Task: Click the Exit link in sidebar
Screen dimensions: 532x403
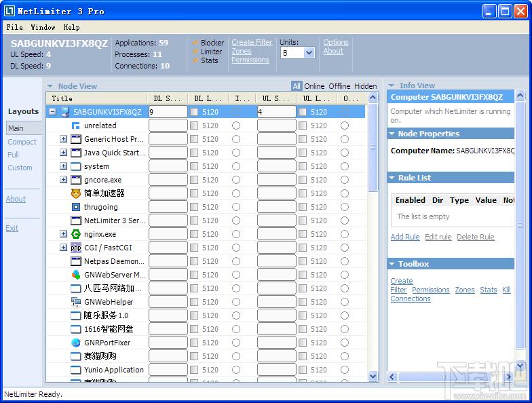Action: tap(12, 228)
